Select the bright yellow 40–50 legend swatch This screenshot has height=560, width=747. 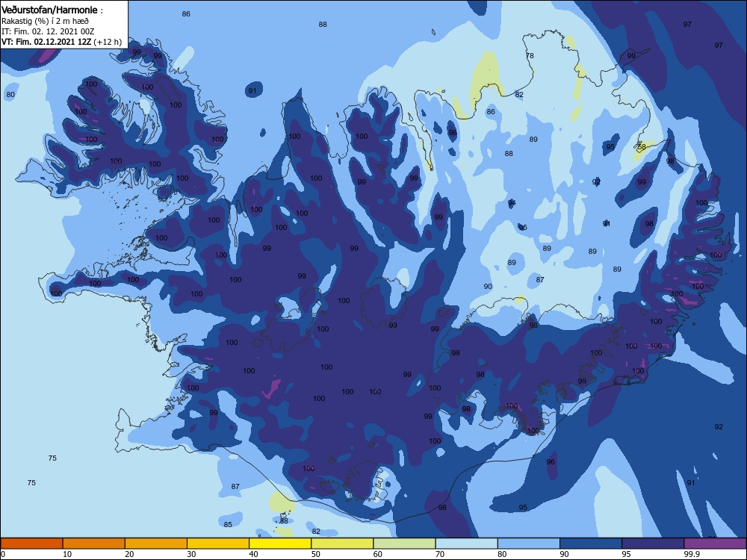pos(280,544)
